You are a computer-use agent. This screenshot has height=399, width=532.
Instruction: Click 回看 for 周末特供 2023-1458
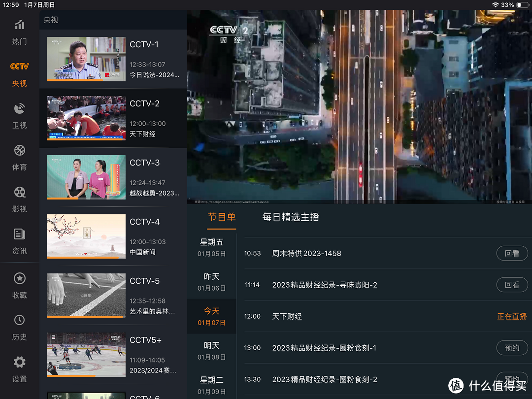click(512, 254)
